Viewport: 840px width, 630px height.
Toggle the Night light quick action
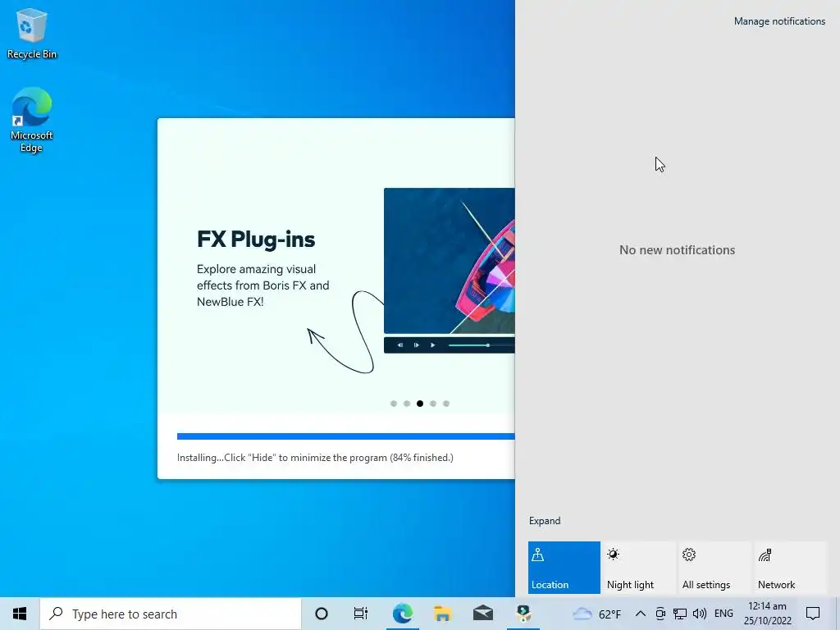click(639, 568)
